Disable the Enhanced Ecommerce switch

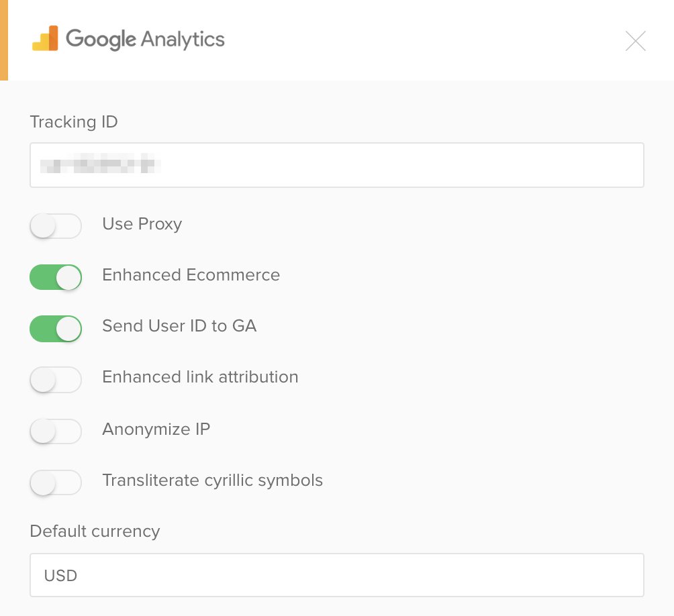pyautogui.click(x=56, y=277)
